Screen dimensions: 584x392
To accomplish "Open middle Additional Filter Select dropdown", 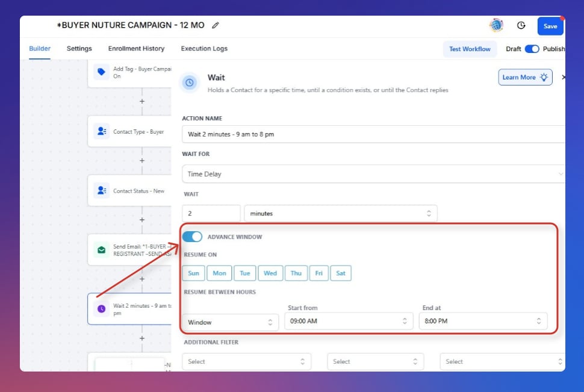I will click(x=376, y=361).
